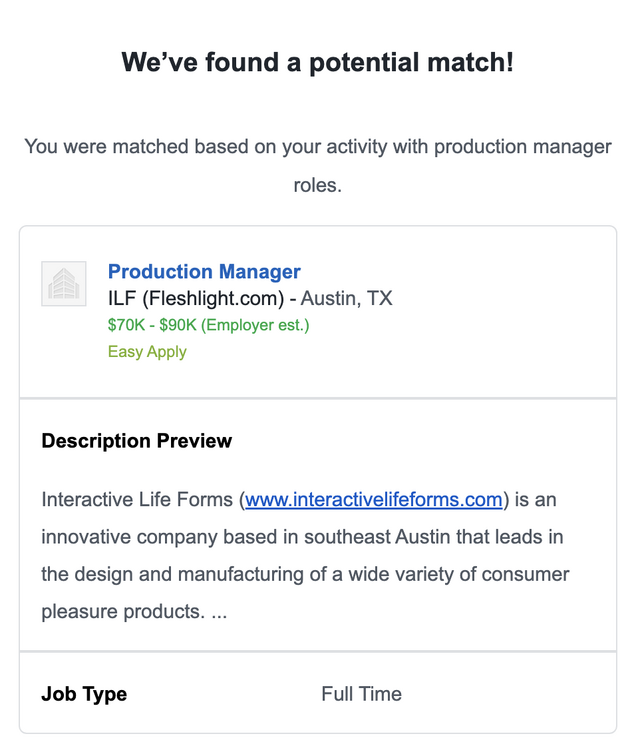Click the Description Preview heading

137,441
